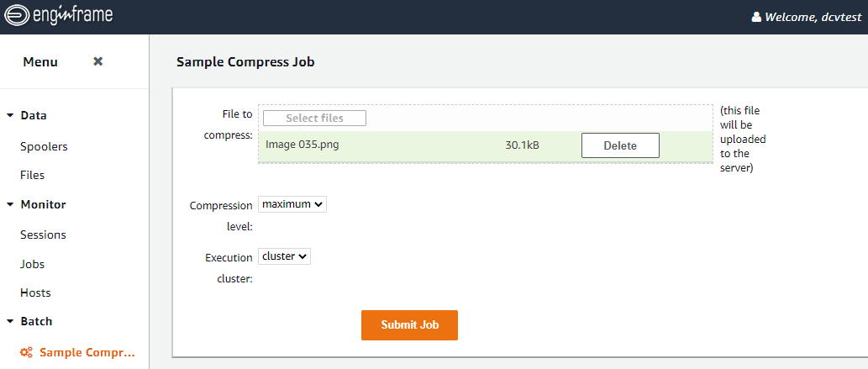Open the Hosts monitor page
The height and width of the screenshot is (369, 868).
pos(35,293)
